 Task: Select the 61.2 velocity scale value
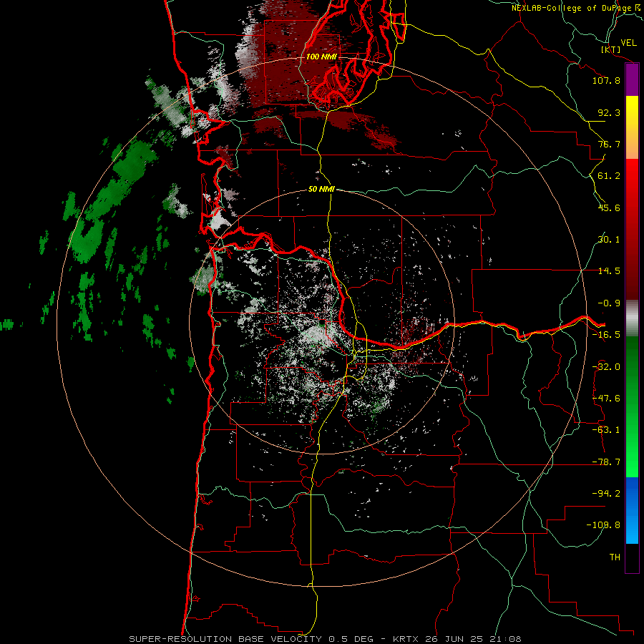tap(609, 176)
